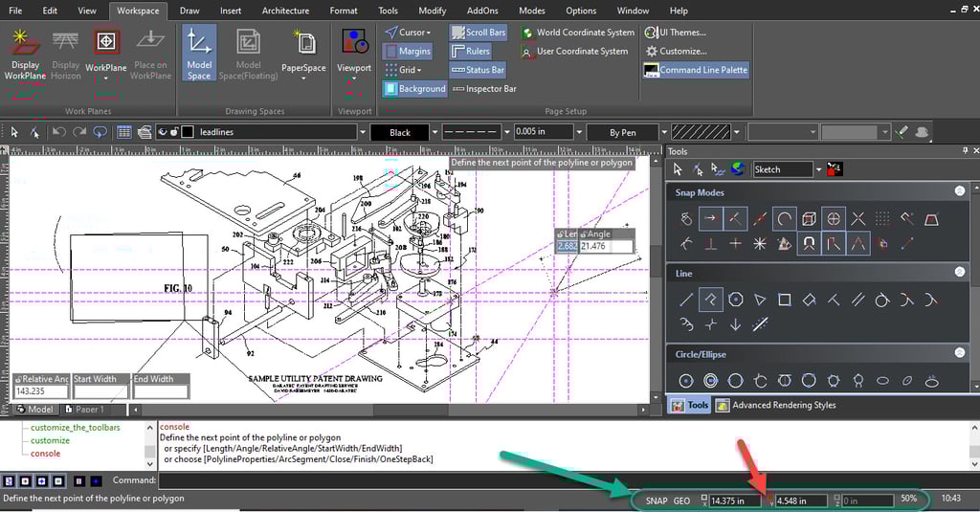The image size is (980, 512).
Task: Open the AddOns menu
Action: point(482,11)
